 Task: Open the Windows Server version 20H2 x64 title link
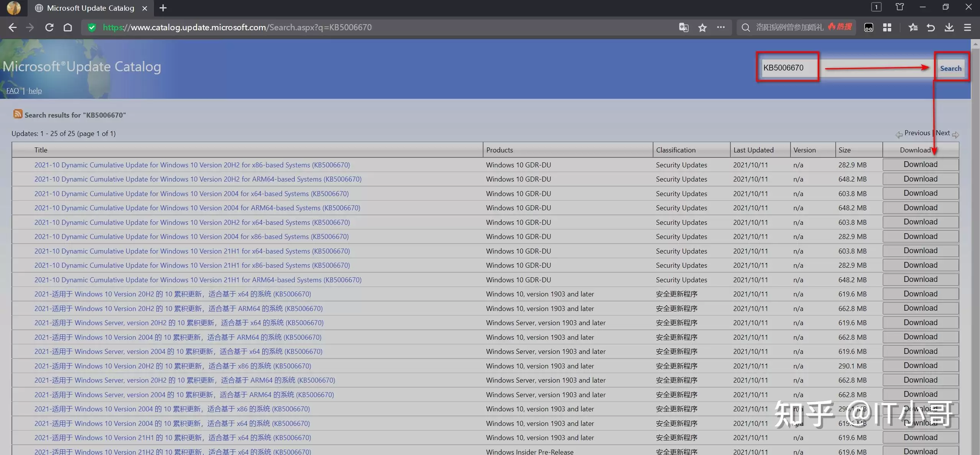(x=179, y=323)
